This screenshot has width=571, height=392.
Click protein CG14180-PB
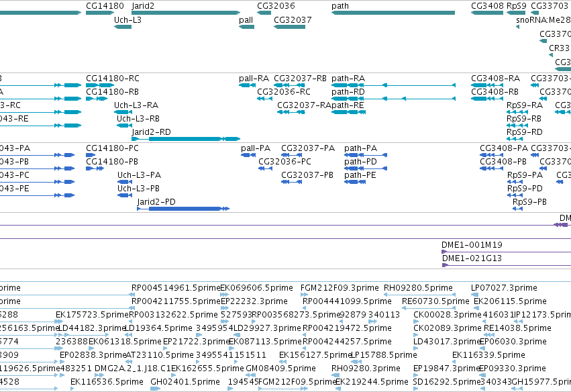pyautogui.click(x=112, y=162)
